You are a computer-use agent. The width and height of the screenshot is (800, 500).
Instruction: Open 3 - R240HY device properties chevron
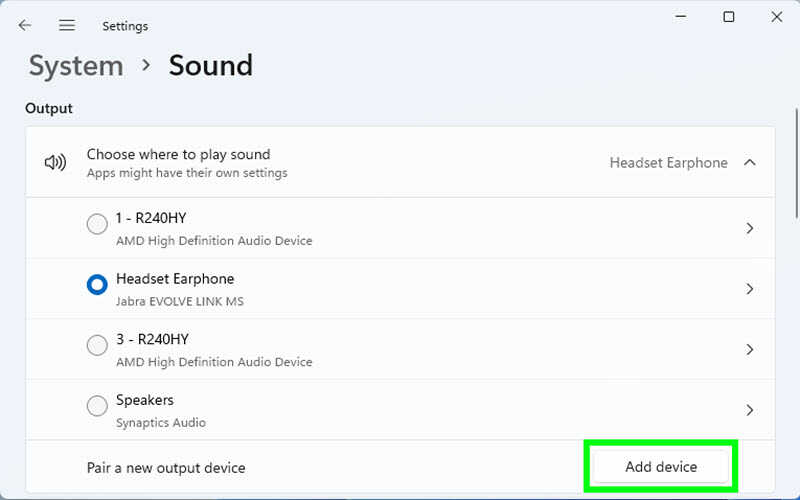(x=749, y=349)
